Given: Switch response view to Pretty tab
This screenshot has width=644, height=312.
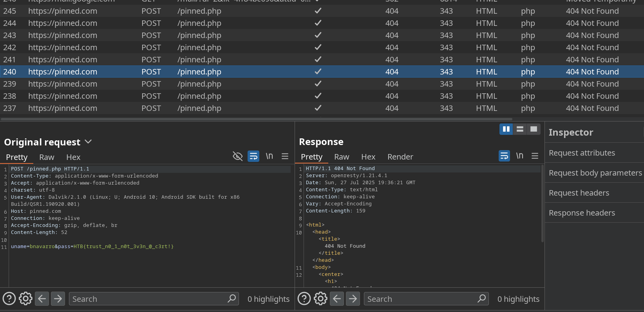Looking at the screenshot, I should 312,157.
